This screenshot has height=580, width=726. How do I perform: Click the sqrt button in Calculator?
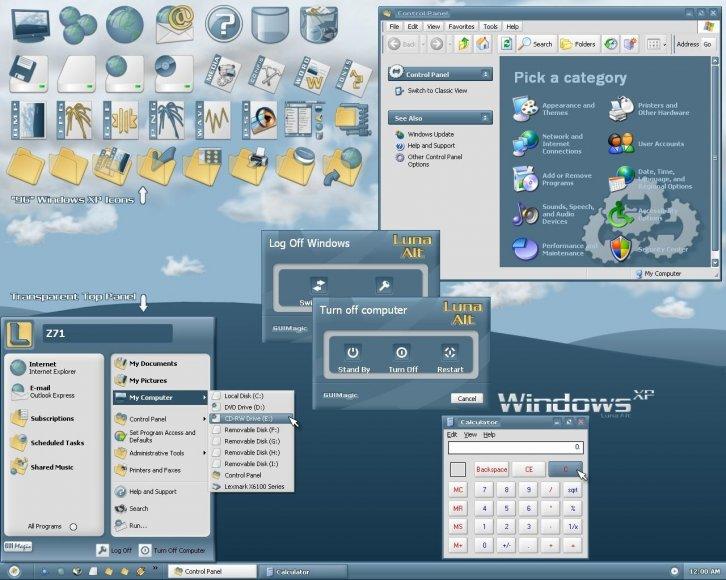(x=573, y=490)
